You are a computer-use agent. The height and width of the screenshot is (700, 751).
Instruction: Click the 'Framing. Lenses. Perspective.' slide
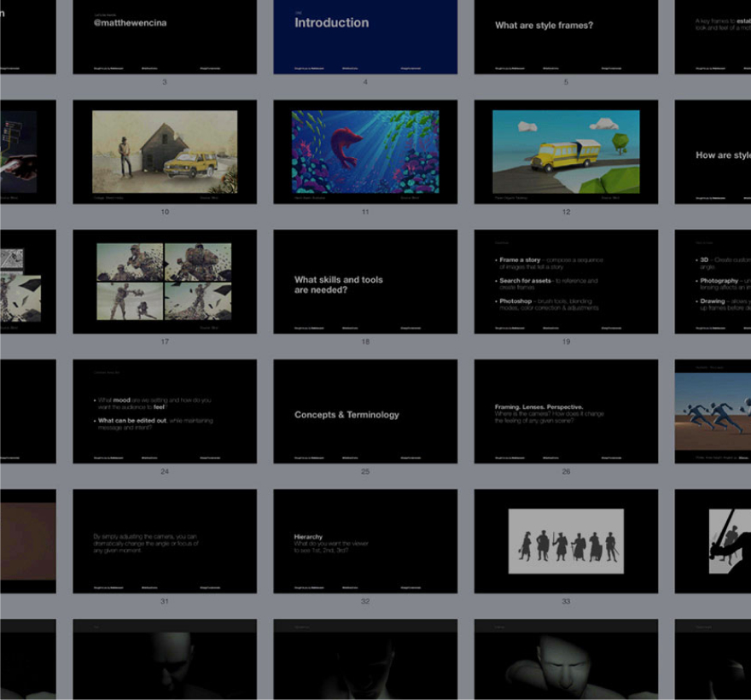point(566,411)
